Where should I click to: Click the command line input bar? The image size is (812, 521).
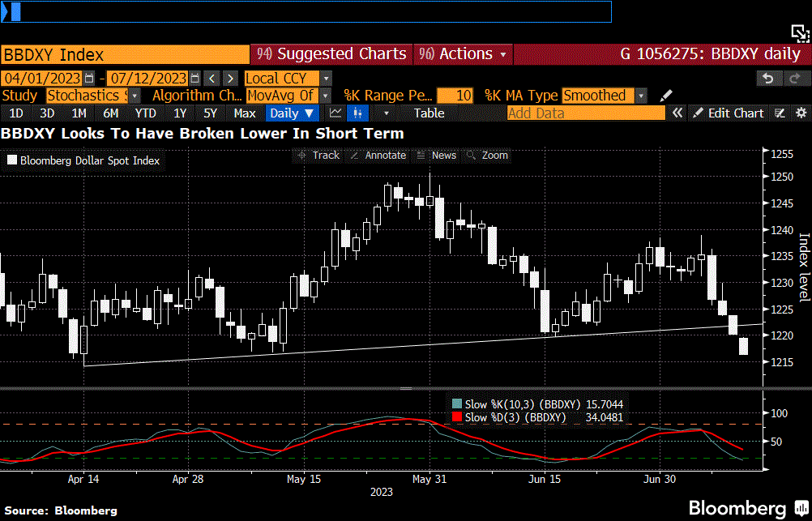click(306, 11)
